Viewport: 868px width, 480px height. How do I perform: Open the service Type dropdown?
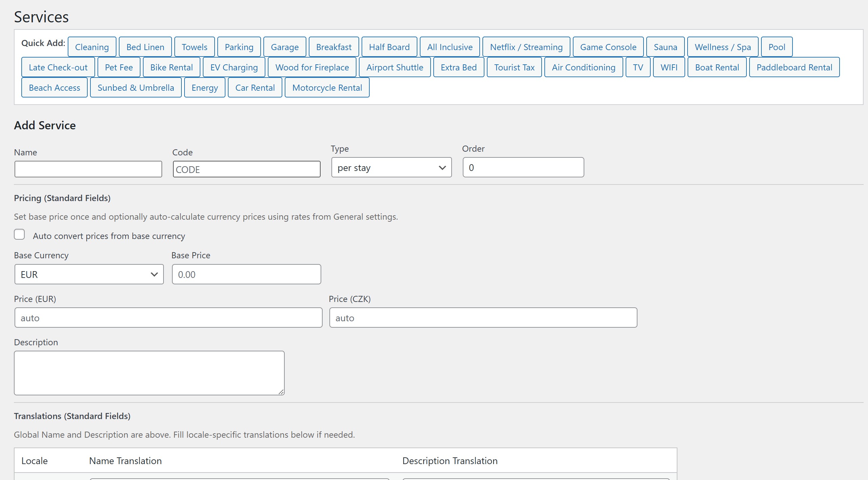click(x=391, y=167)
